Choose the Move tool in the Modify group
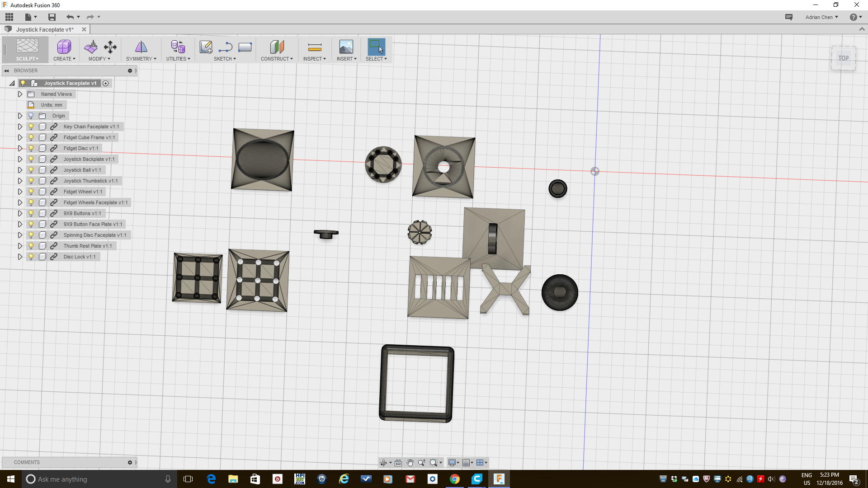 tap(110, 47)
